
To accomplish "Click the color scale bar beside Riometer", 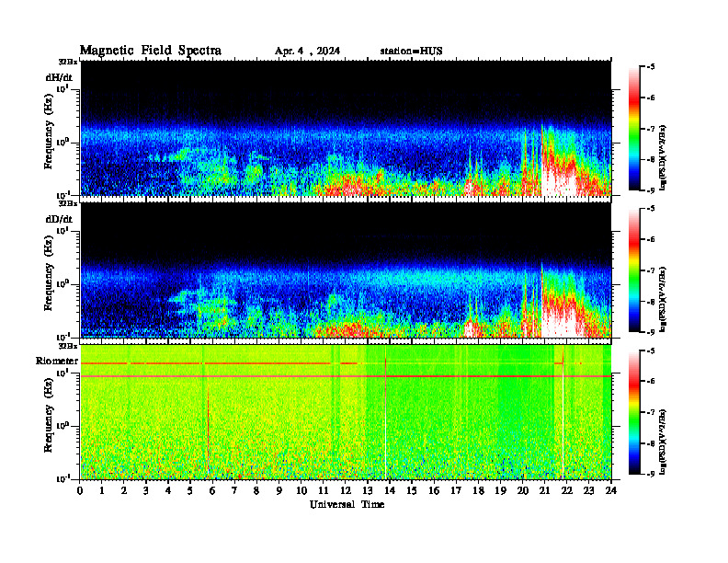I will click(634, 412).
